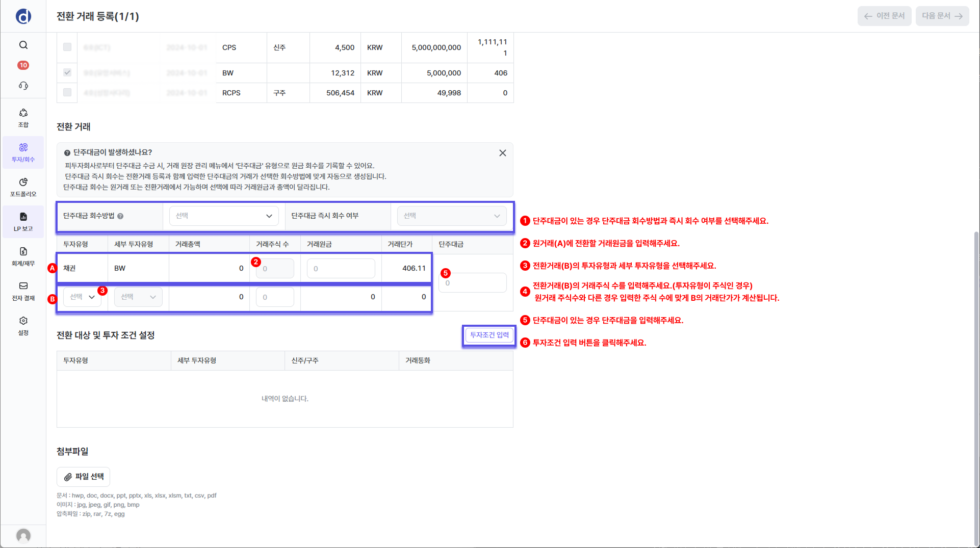This screenshot has height=548, width=980.
Task: Close the 단주대금 info notice box
Action: (502, 153)
